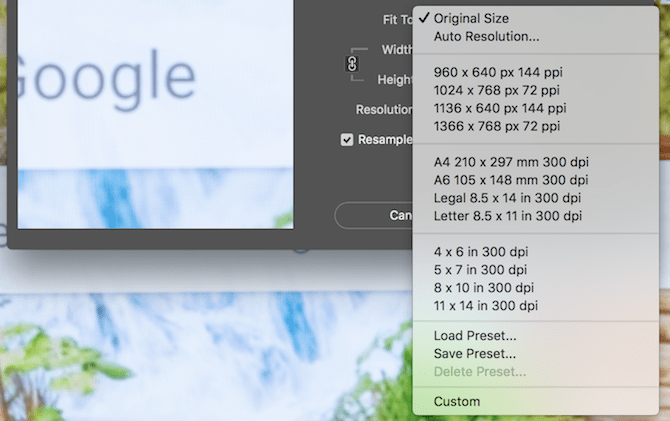Image resolution: width=670 pixels, height=421 pixels.
Task: Toggle the Resample checkbox
Action: [348, 140]
